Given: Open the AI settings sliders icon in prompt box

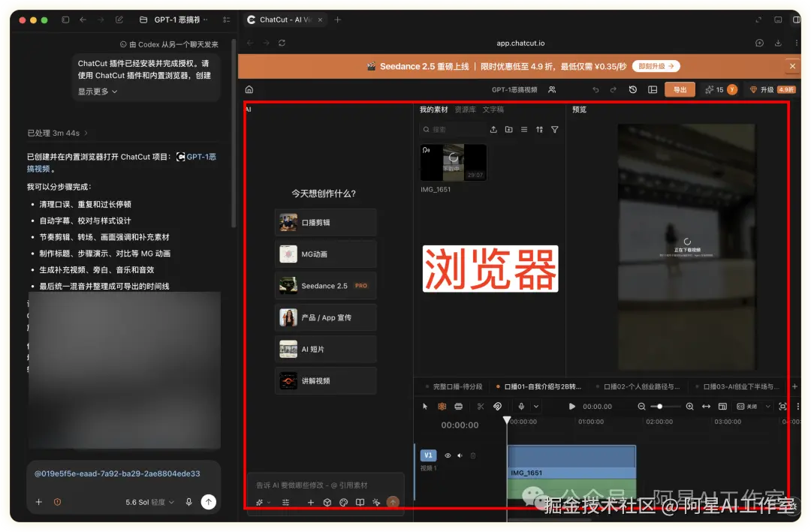Looking at the screenshot, I should 285,502.
